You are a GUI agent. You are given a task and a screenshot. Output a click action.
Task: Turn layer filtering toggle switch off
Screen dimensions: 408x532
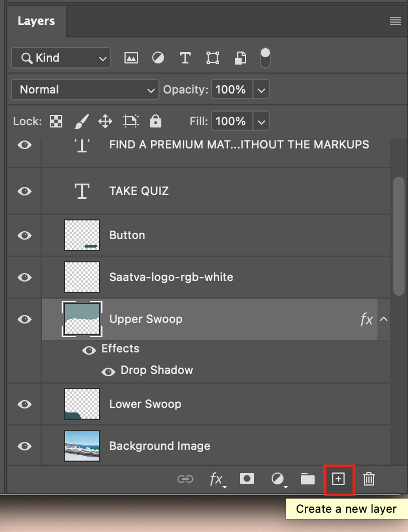click(265, 58)
